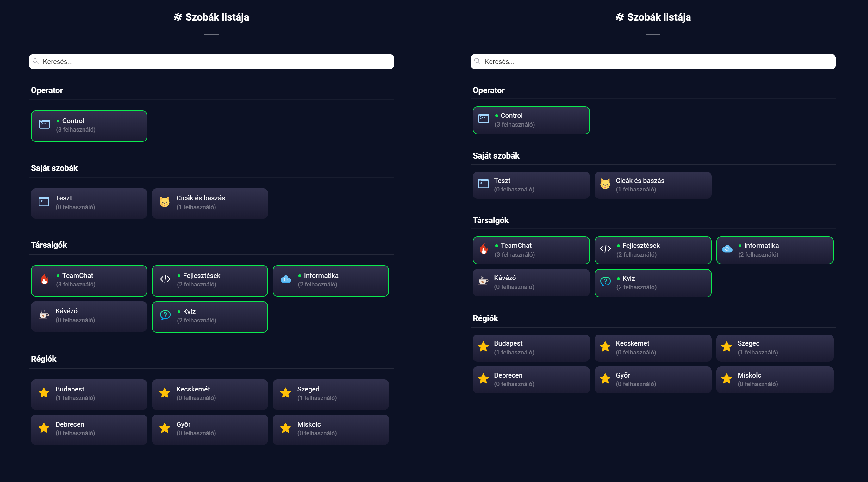868x482 pixels.
Task: Open the Győr room in the left panel
Action: pos(209,429)
